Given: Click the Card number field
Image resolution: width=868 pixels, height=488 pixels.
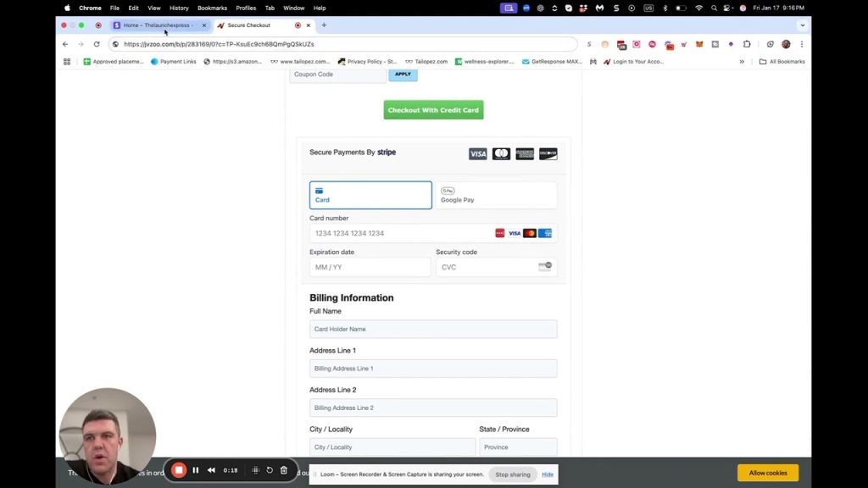Looking at the screenshot, I should point(433,233).
